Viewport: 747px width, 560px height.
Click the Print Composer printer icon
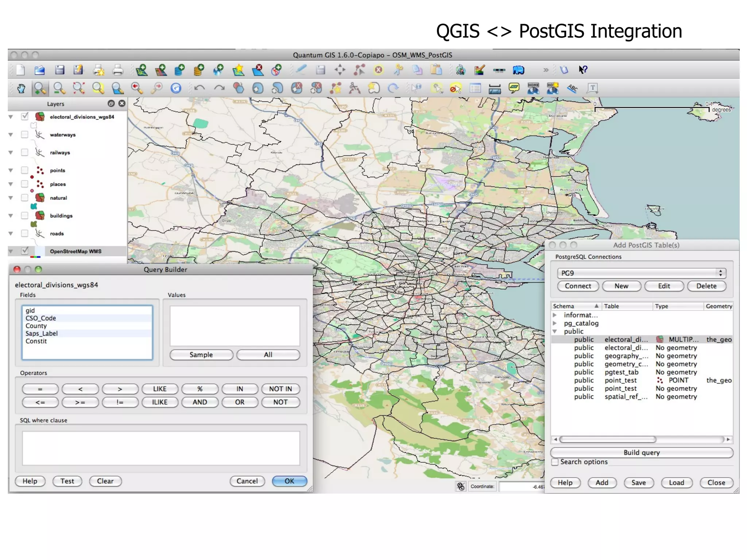[117, 69]
